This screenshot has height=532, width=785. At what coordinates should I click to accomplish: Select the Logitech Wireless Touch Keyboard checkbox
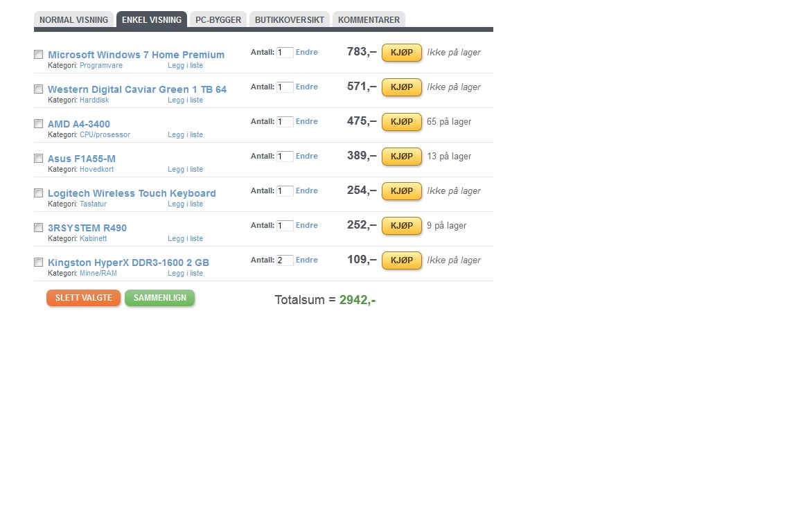[x=39, y=193]
